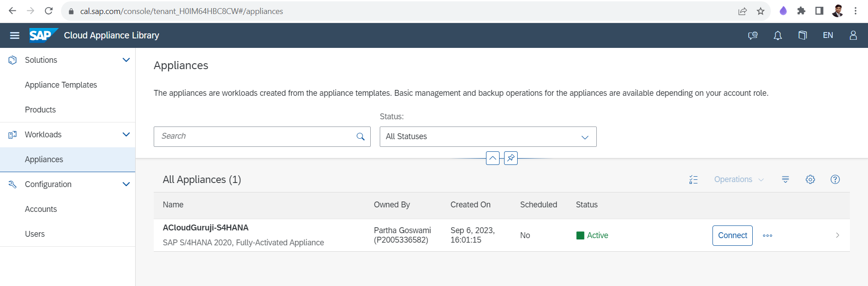Go to Accounts in Configuration

[41, 209]
